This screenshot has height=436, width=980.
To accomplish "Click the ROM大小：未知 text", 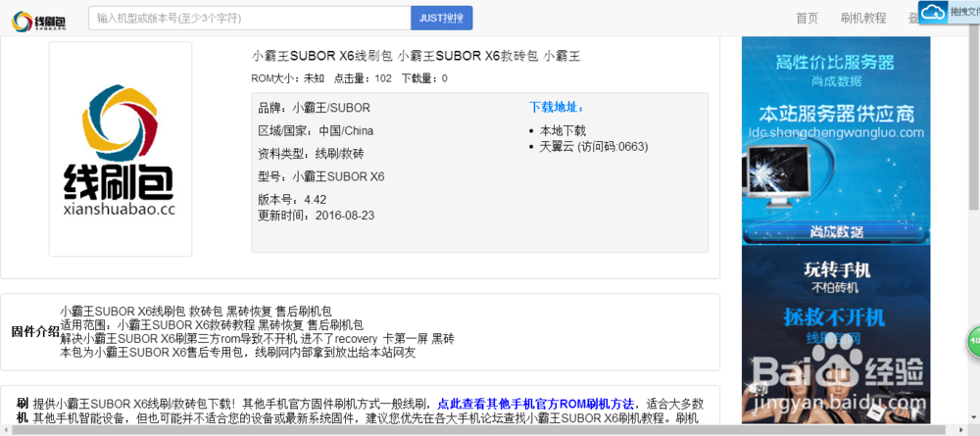I will pyautogui.click(x=287, y=78).
